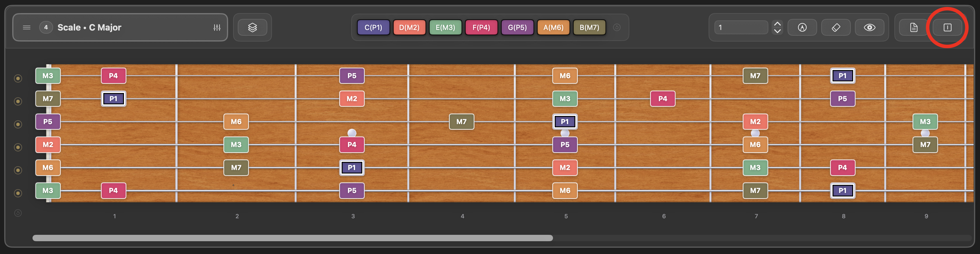
Task: Click the P4 marker at fret 3
Action: [352, 145]
